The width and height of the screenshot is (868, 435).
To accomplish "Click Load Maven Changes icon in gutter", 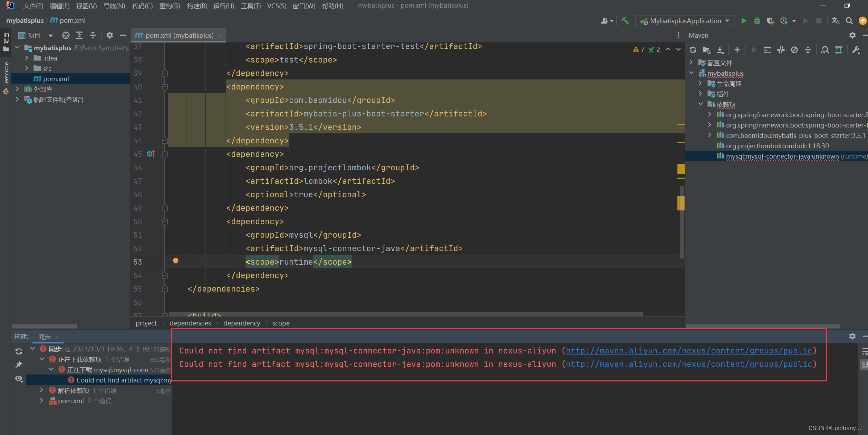I will (x=151, y=154).
